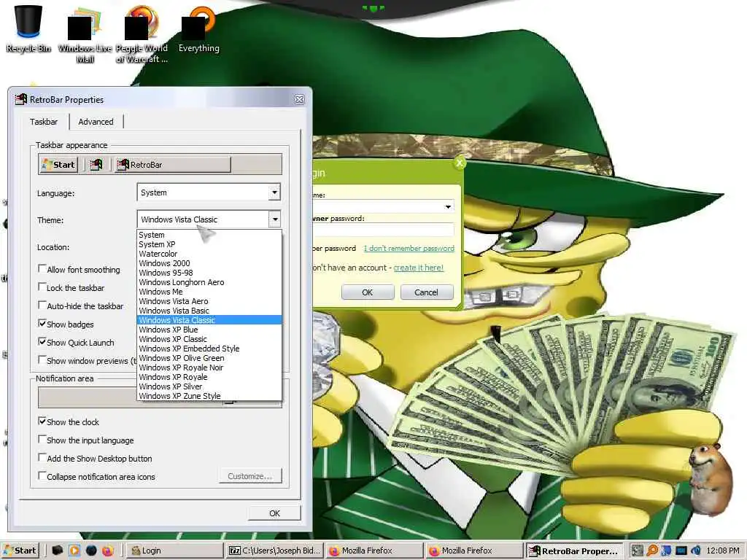Image resolution: width=747 pixels, height=560 pixels.
Task: Choose Windows Me theme
Action: click(209, 292)
